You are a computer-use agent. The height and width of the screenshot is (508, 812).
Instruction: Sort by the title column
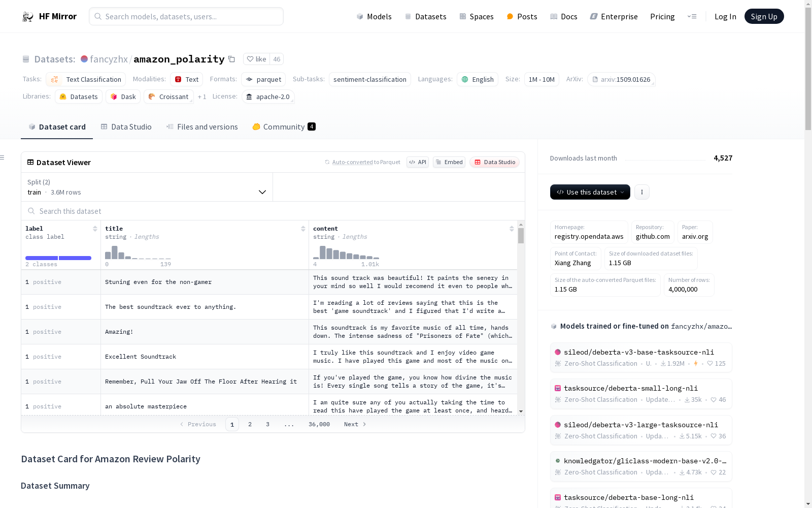point(303,229)
